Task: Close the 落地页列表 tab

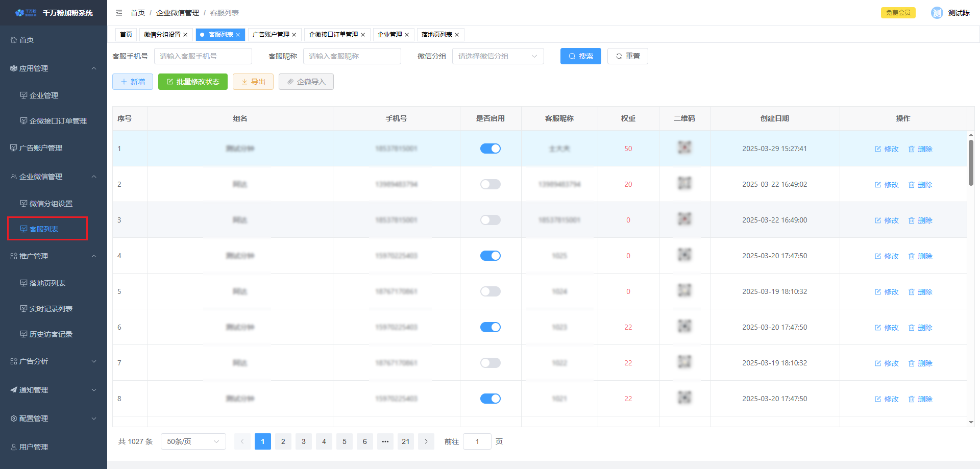Action: (x=457, y=35)
